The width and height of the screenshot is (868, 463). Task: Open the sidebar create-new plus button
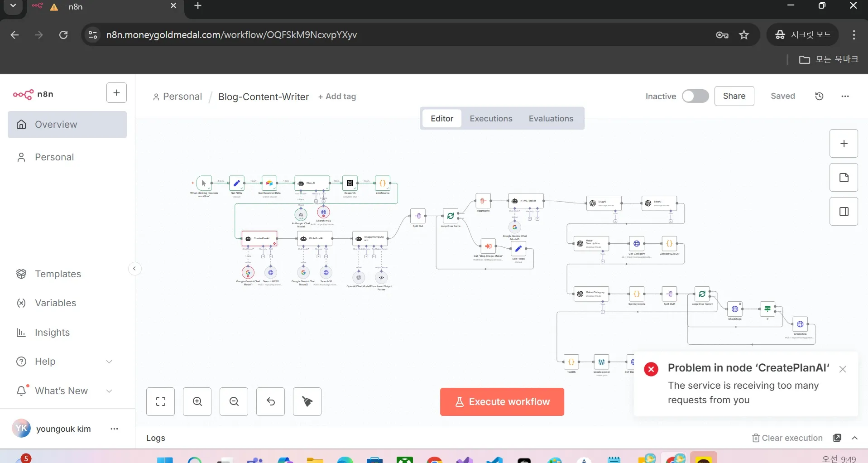tap(116, 93)
